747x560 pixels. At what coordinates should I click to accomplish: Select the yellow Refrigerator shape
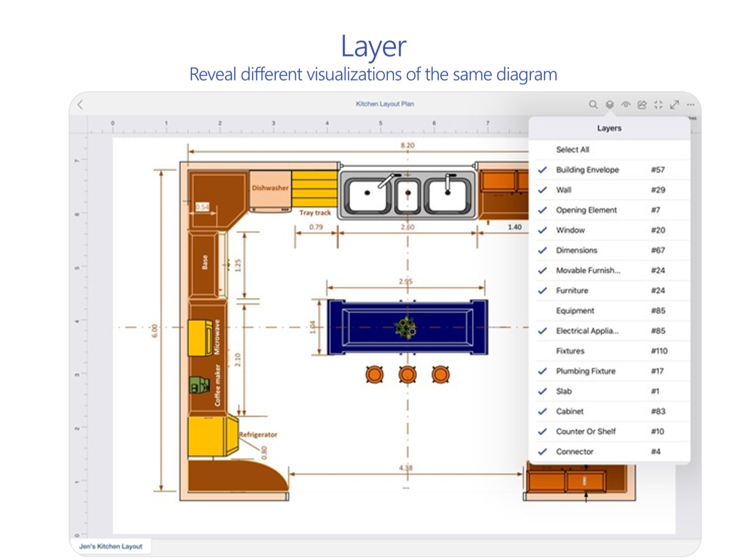coord(206,436)
